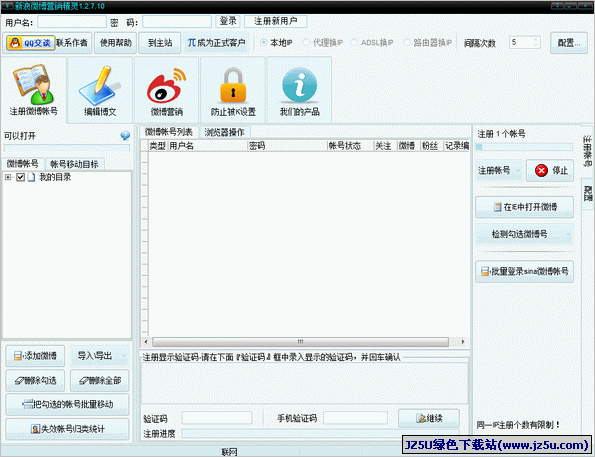Click the QQ交谈 penguin button
595x457 pixels.
pos(31,43)
